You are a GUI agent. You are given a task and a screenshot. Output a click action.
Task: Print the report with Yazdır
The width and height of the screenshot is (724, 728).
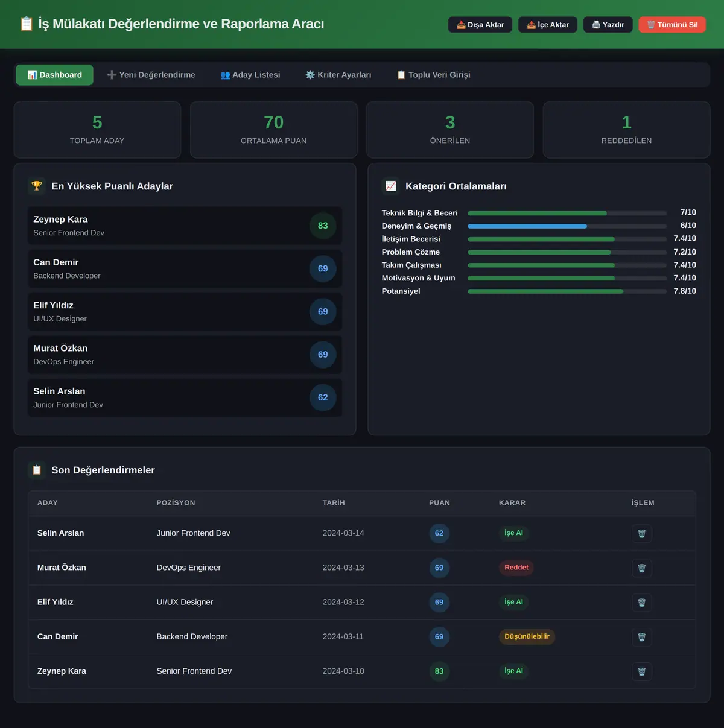(608, 25)
